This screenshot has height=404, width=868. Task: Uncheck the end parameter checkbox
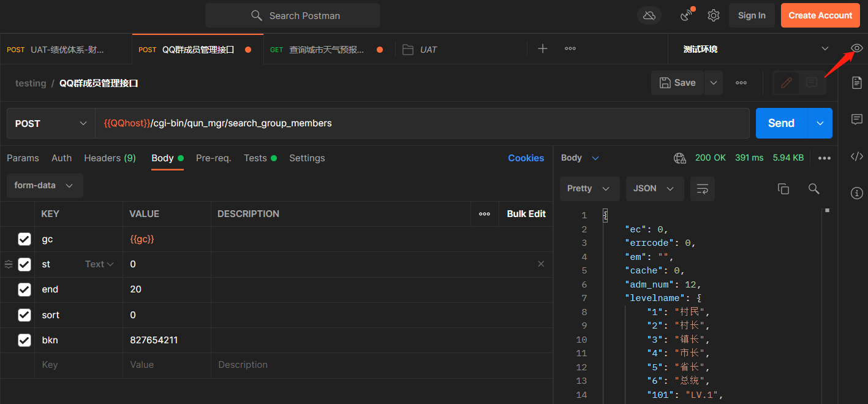pos(25,289)
